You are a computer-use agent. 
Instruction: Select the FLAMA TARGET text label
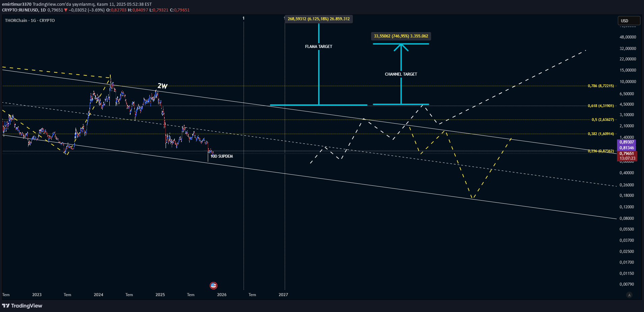(x=318, y=47)
